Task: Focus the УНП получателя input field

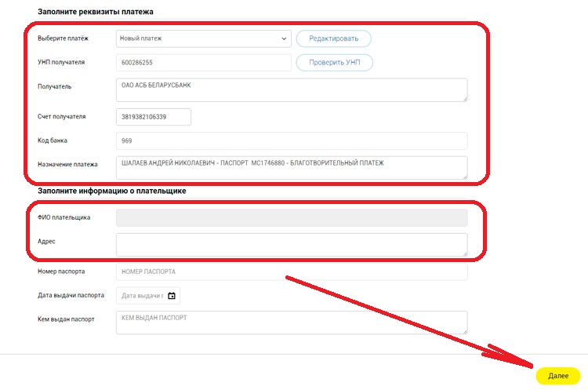Action: [x=203, y=62]
